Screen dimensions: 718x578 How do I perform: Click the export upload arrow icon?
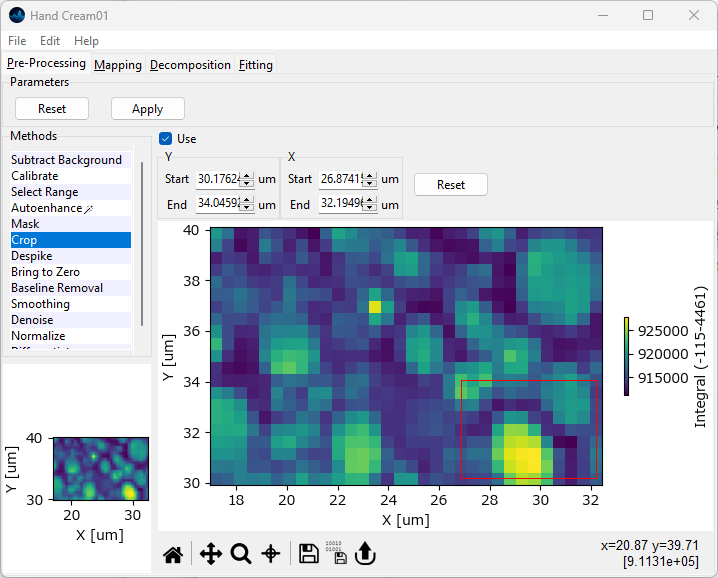(365, 554)
